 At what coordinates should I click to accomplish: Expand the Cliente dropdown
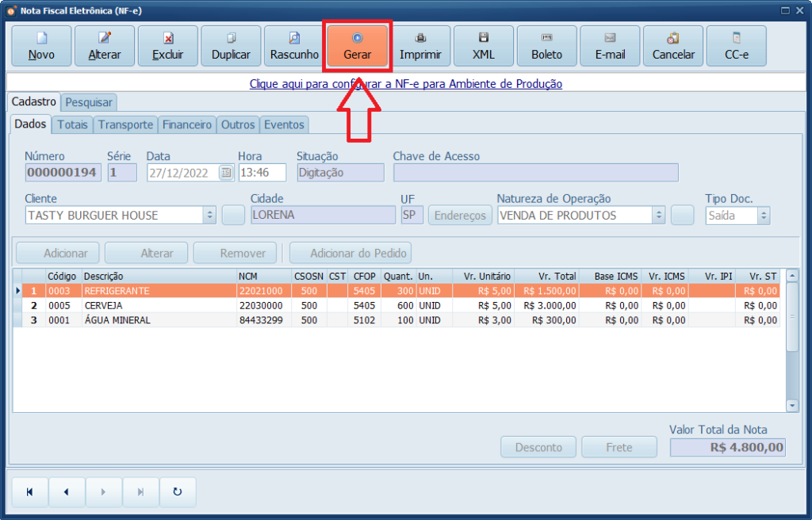click(x=209, y=215)
